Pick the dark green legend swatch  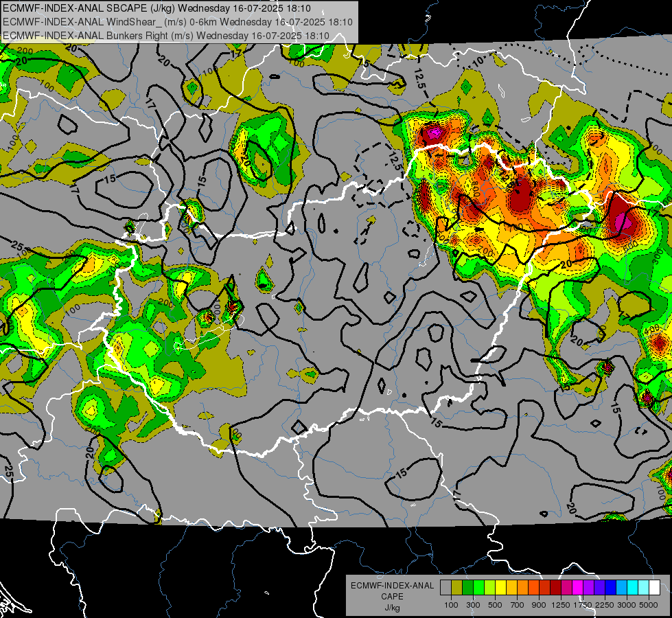[467, 588]
